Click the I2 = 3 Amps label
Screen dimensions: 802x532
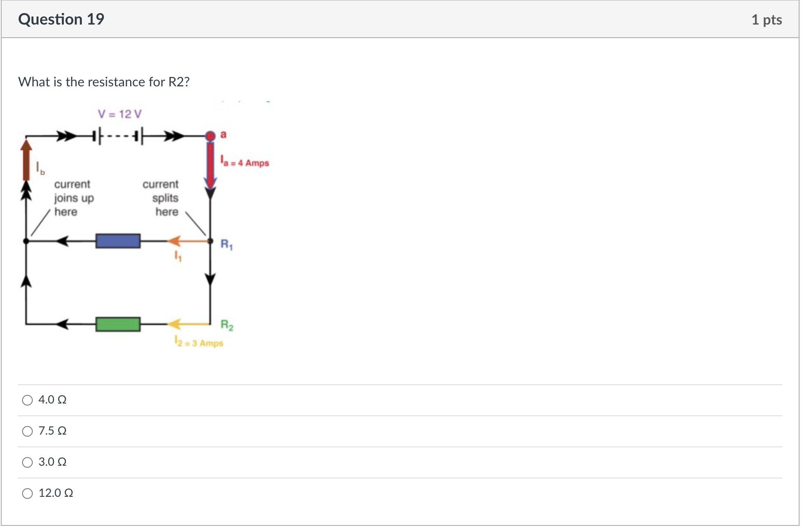pos(198,340)
